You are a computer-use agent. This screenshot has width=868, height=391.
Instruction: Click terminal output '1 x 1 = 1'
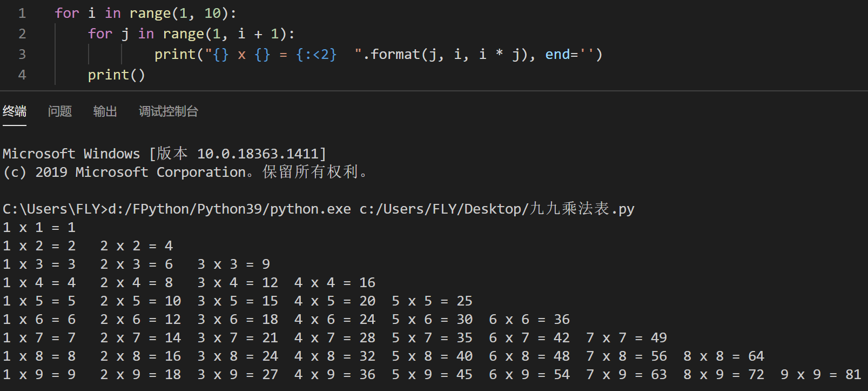pos(39,227)
